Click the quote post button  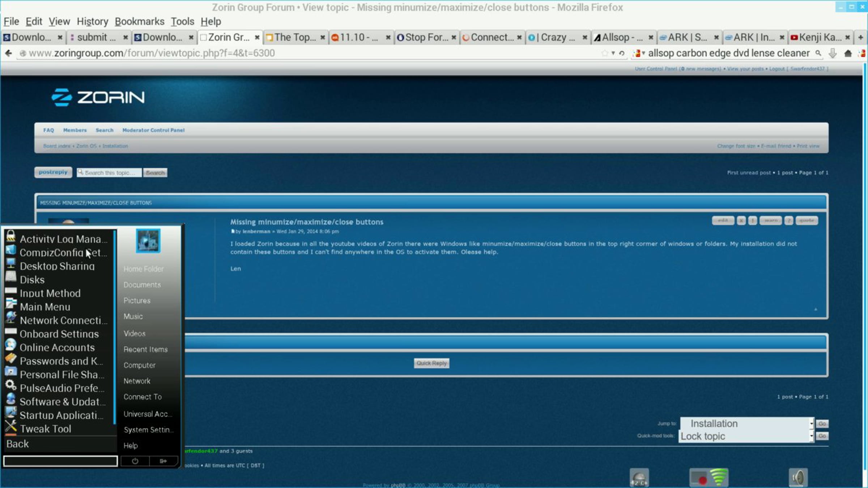(807, 221)
